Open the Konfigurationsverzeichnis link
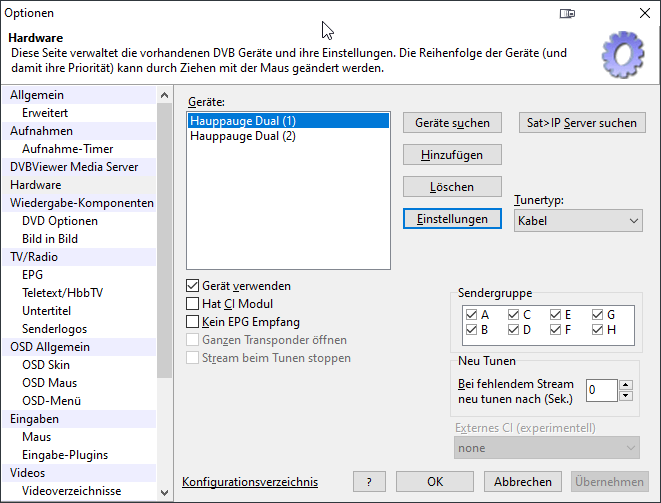The image size is (661, 503). click(250, 481)
